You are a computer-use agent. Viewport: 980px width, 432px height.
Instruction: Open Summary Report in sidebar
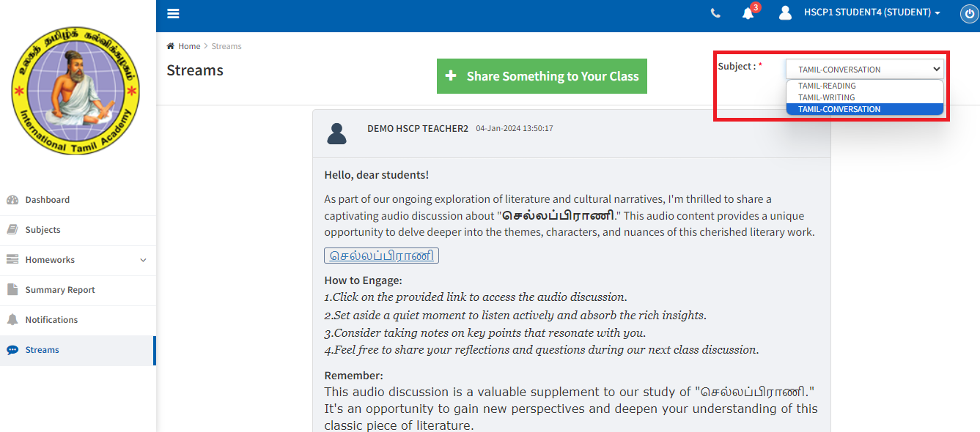pos(60,290)
